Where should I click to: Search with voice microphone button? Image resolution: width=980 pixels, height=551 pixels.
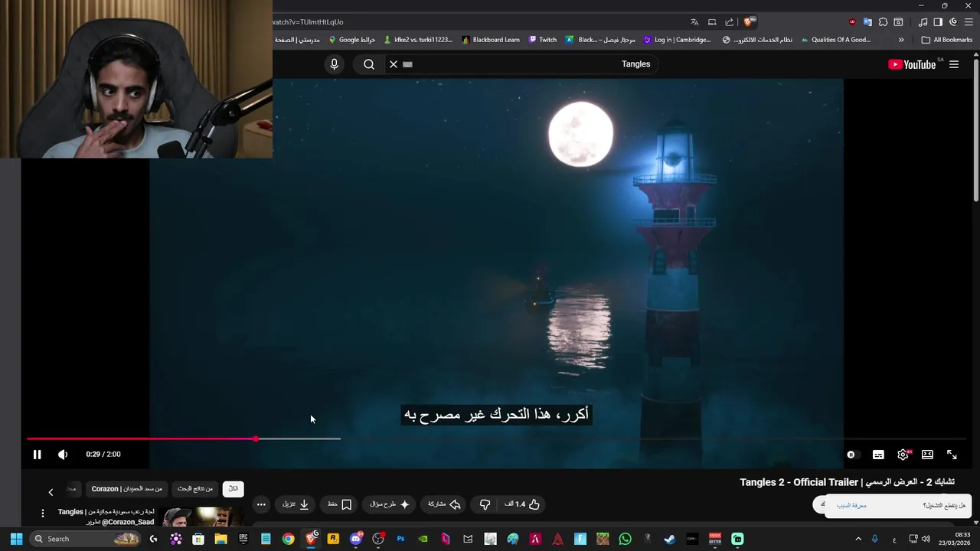[334, 64]
